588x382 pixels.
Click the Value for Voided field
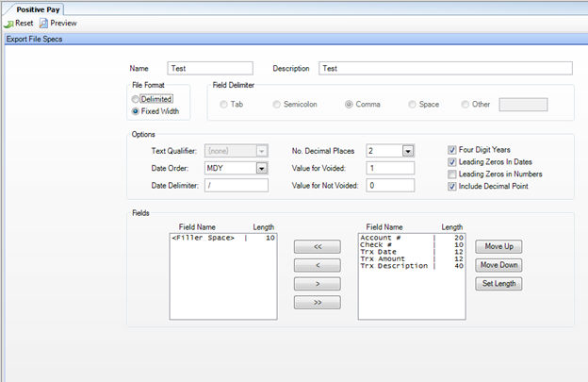coord(391,168)
